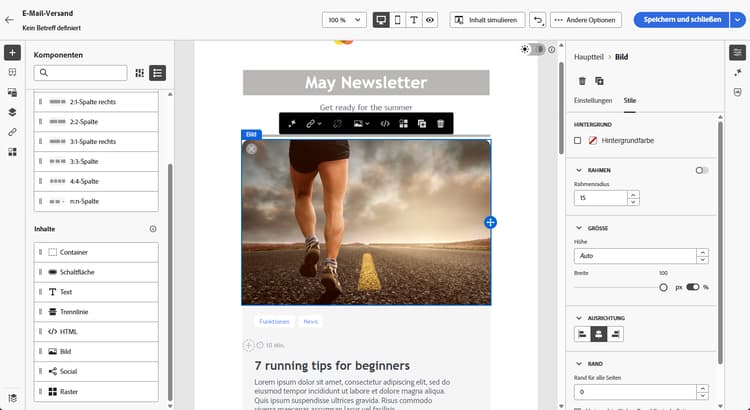
Task: Select desktop preview mode
Action: [381, 20]
